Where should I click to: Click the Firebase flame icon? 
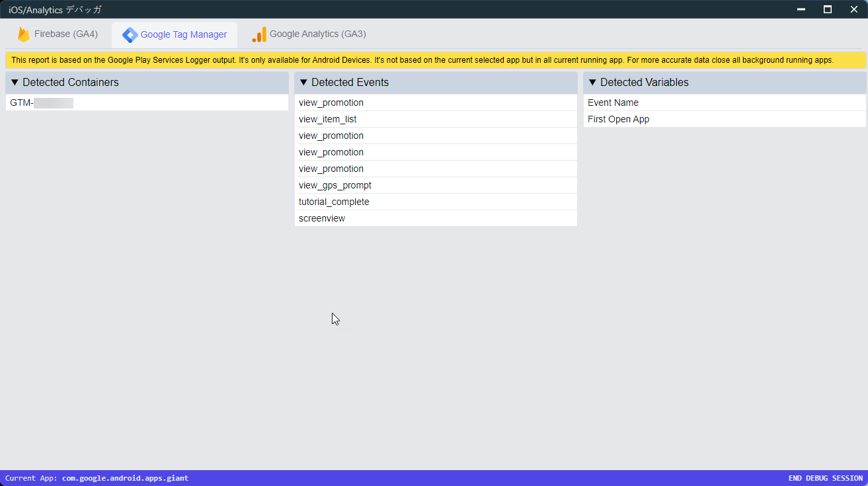[x=24, y=34]
